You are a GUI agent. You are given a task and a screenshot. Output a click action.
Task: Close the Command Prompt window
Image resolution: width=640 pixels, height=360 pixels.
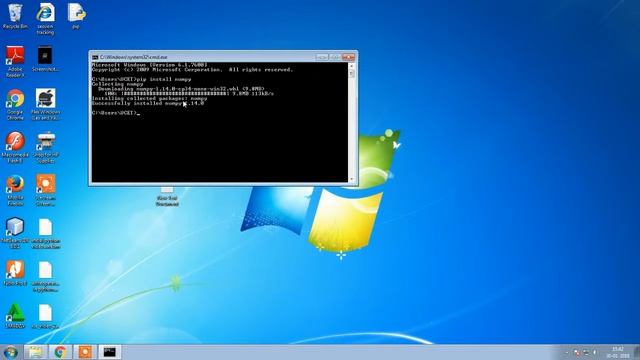[x=348, y=57]
